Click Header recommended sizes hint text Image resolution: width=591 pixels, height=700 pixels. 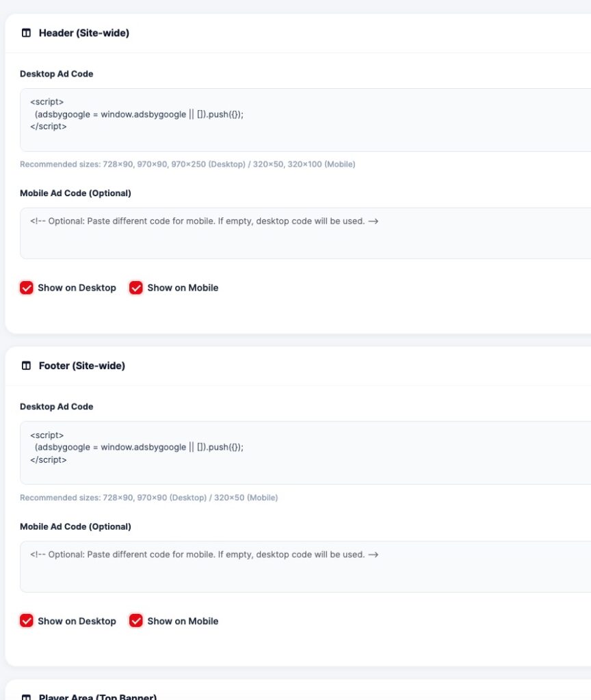[187, 164]
